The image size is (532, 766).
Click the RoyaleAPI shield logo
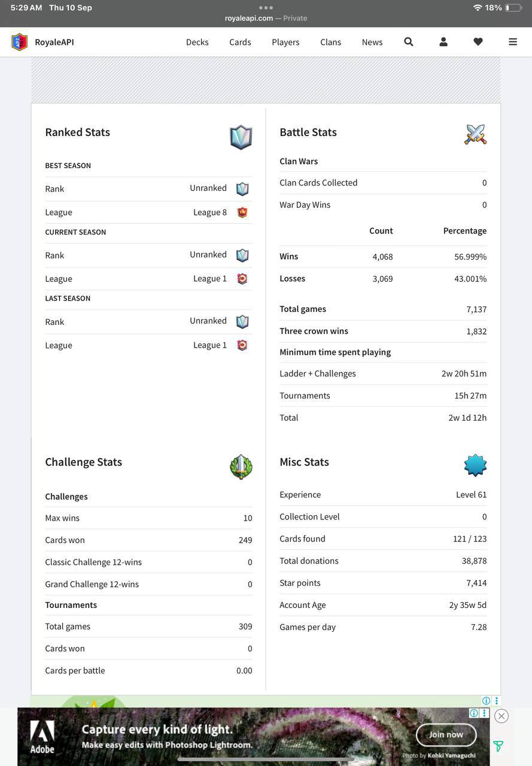tap(20, 42)
